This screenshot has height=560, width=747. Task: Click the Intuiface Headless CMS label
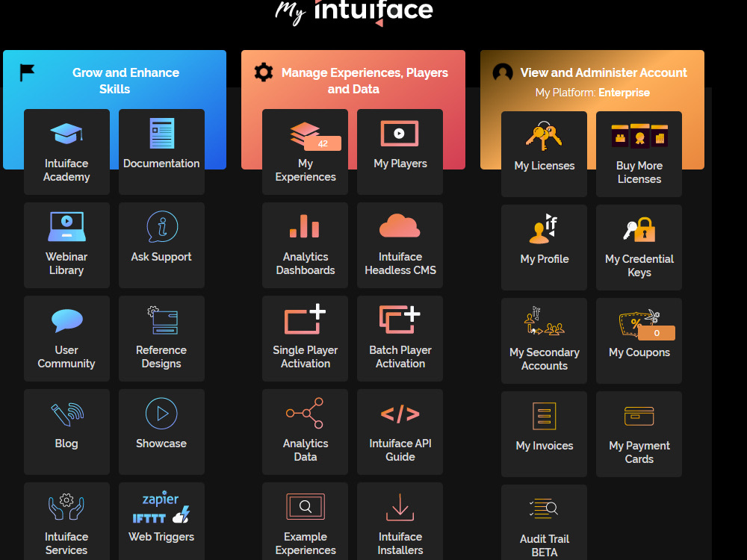[400, 264]
